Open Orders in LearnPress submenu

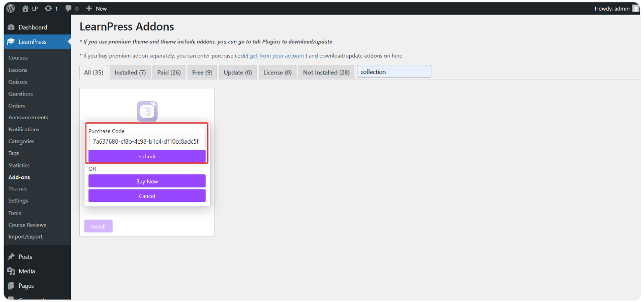[17, 106]
